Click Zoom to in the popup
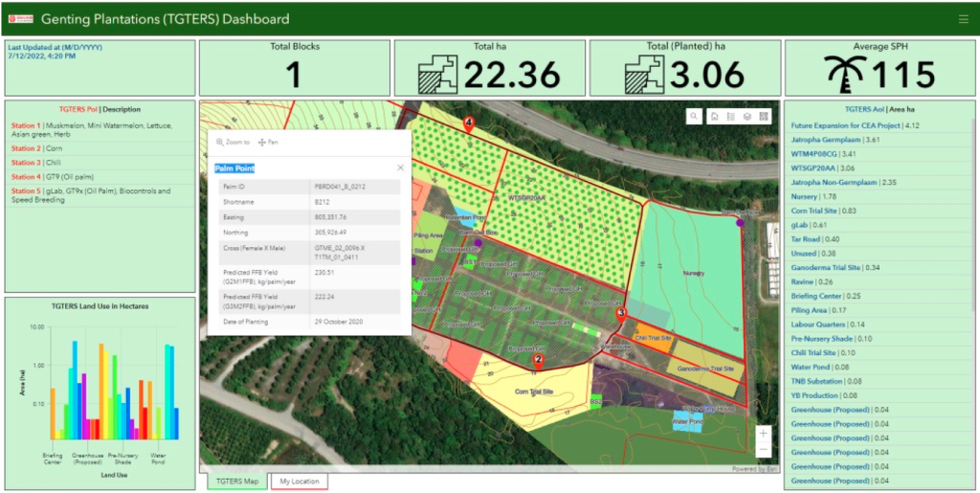This screenshot has height=493, width=980. [x=233, y=143]
